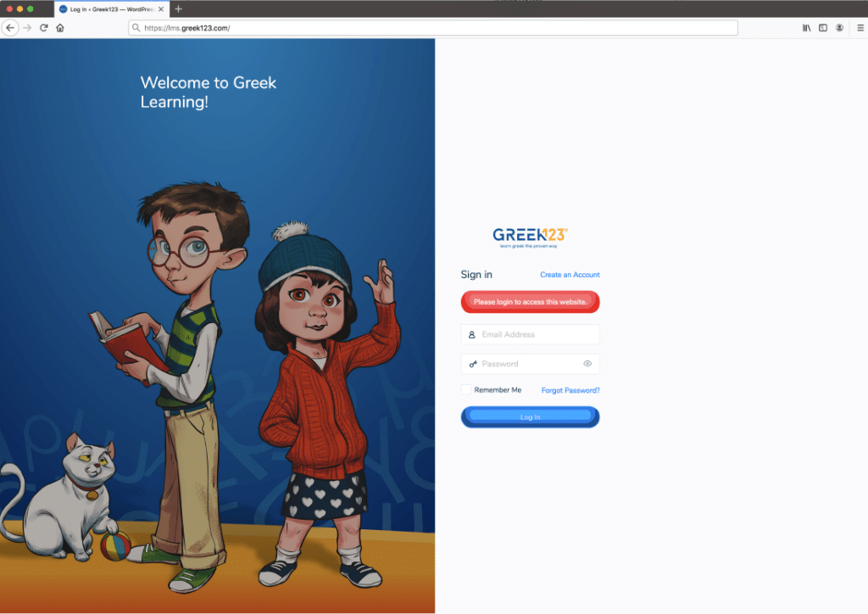Toggle the sidebar icon in browser toolbar
Image resolution: width=868 pixels, height=614 pixels.
click(x=823, y=28)
